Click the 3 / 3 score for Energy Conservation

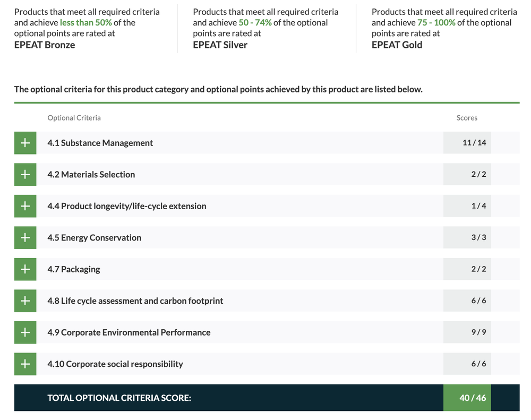point(467,237)
